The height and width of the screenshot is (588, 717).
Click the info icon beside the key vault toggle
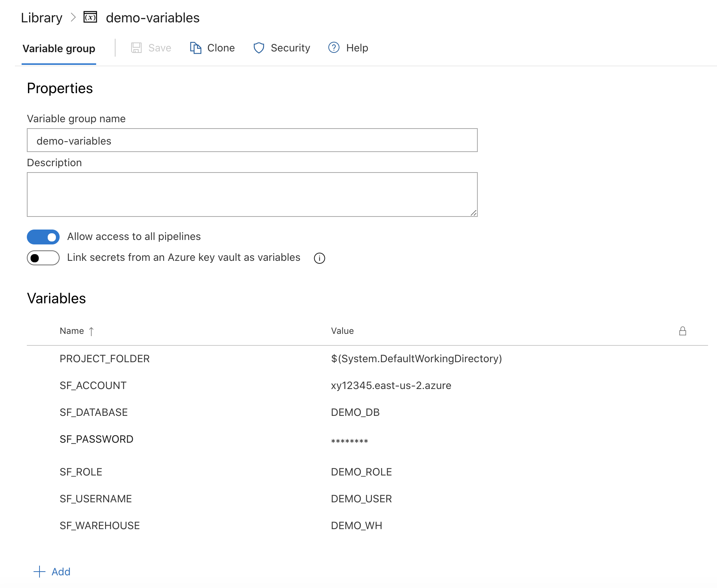(319, 258)
